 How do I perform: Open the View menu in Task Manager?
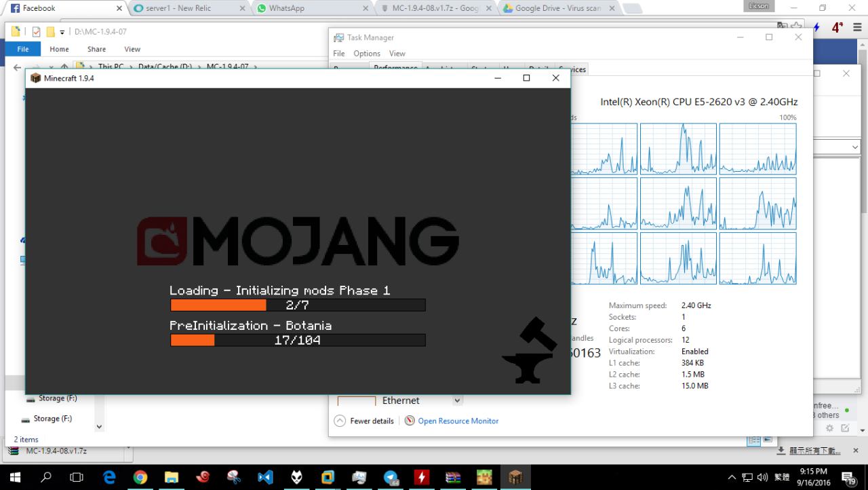pos(397,54)
